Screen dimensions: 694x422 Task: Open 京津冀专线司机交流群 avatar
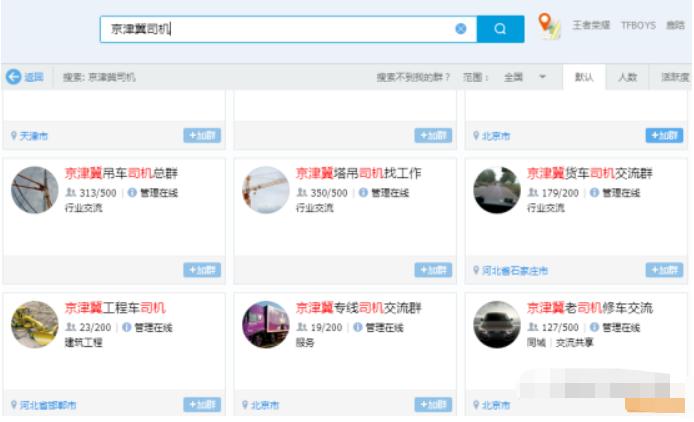(266, 325)
